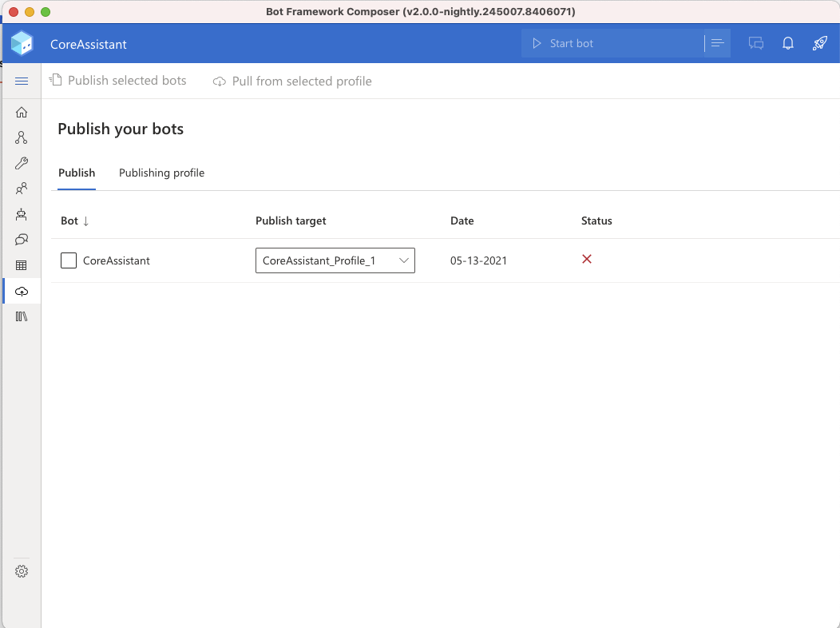Open Forms via the table grid icon
This screenshot has width=840, height=628.
click(x=22, y=264)
